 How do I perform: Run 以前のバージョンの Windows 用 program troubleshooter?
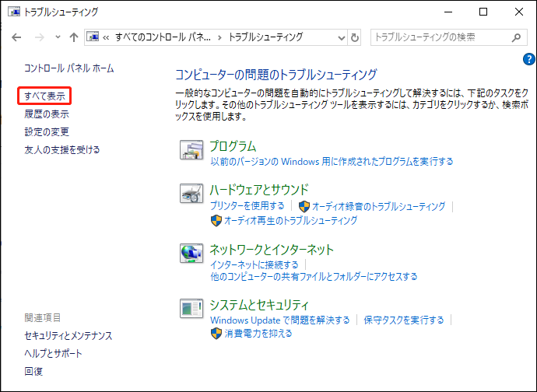(x=332, y=161)
